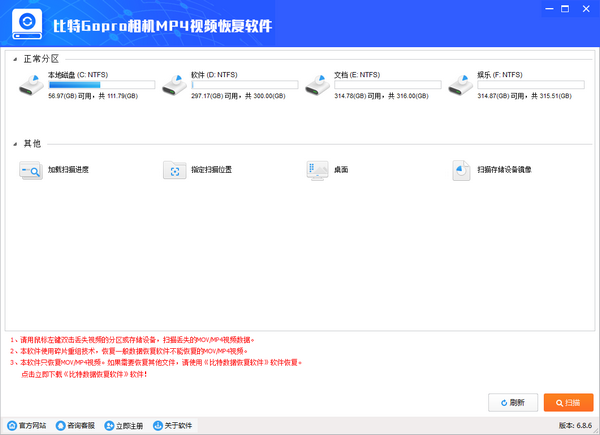Collapse the 其他 section
The height and width of the screenshot is (435, 600).
16,144
